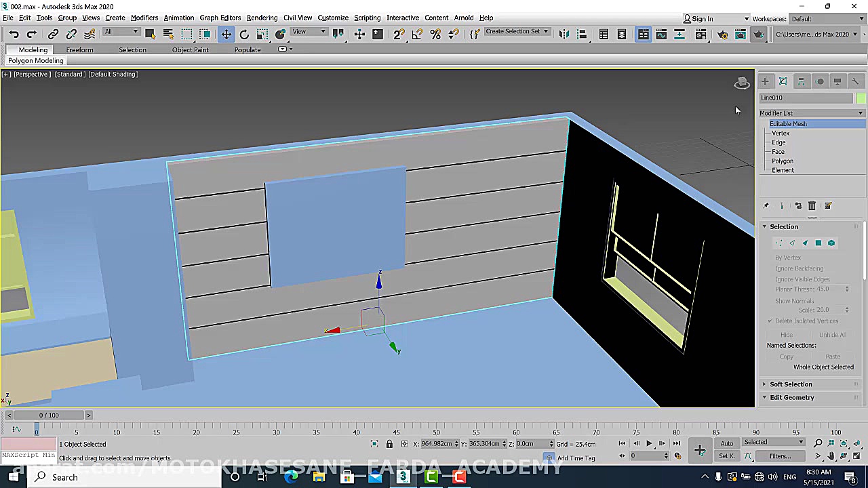Click the Undo arrow icon
868x488 pixels.
14,34
